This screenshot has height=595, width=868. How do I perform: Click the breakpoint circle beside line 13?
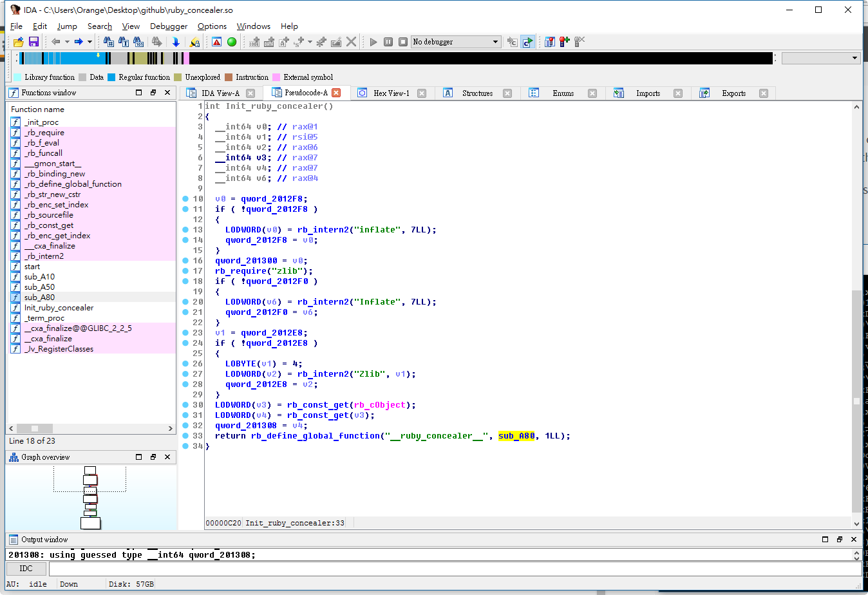click(x=185, y=229)
